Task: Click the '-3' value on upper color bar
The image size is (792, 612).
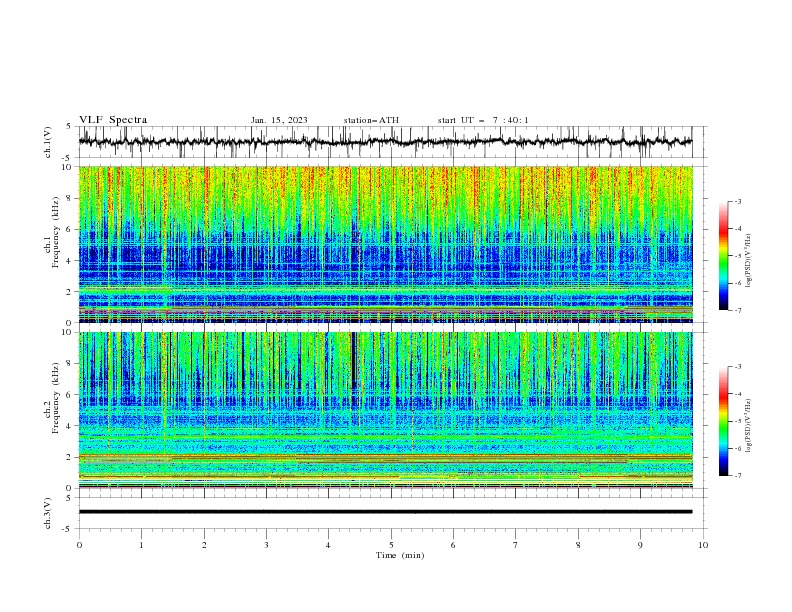Action: tap(738, 201)
